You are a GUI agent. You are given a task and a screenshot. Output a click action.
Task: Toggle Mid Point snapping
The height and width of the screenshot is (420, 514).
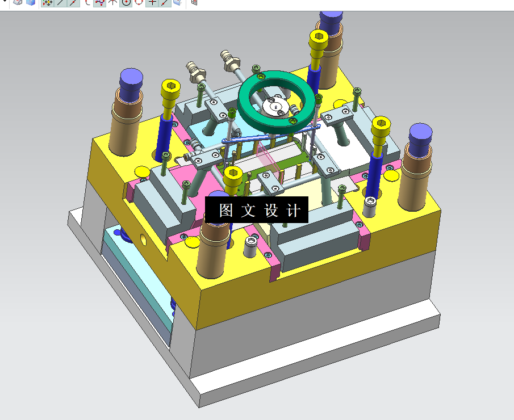(x=73, y=3)
